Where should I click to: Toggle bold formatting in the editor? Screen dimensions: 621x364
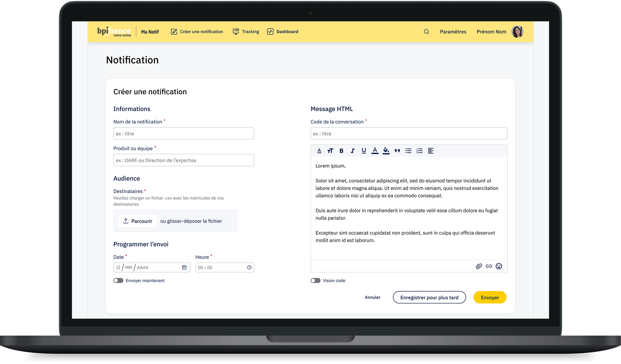341,151
